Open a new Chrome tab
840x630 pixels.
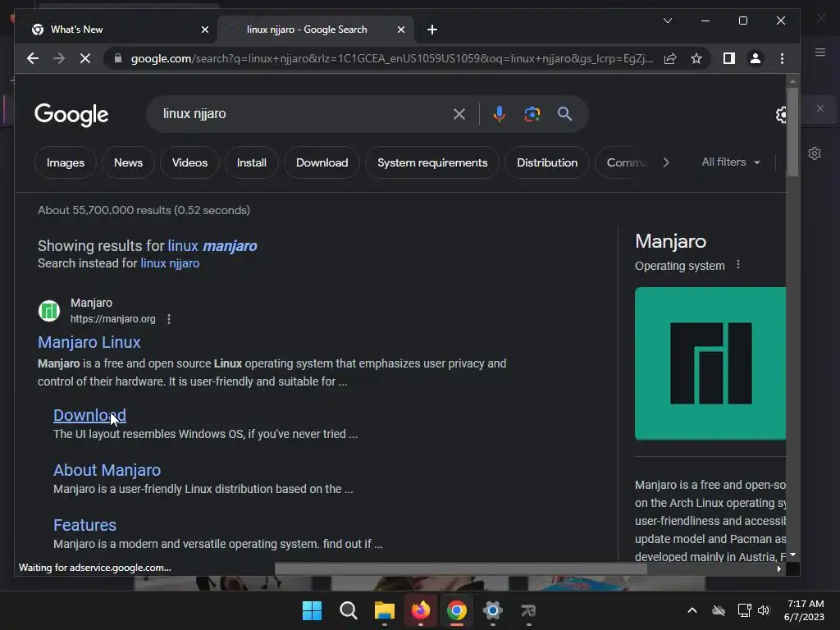pyautogui.click(x=432, y=30)
